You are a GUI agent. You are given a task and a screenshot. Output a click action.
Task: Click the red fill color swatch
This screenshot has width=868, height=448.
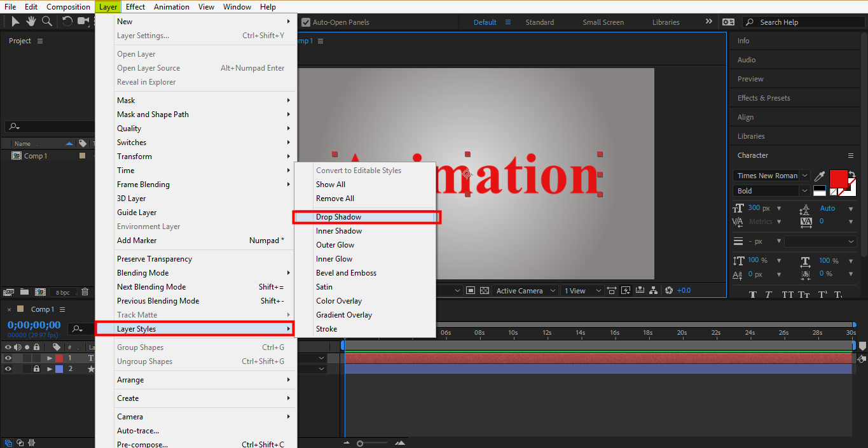tap(837, 178)
